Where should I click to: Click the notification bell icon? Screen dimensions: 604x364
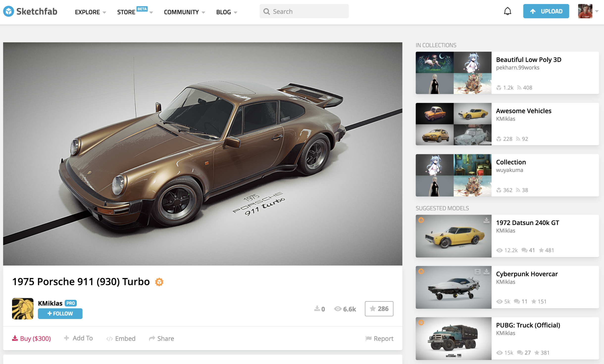[x=507, y=12]
